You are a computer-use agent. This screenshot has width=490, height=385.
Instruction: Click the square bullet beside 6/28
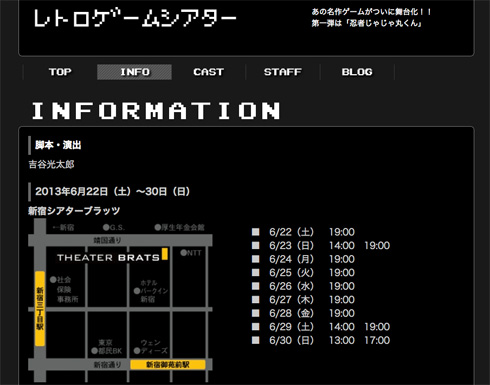point(256,313)
